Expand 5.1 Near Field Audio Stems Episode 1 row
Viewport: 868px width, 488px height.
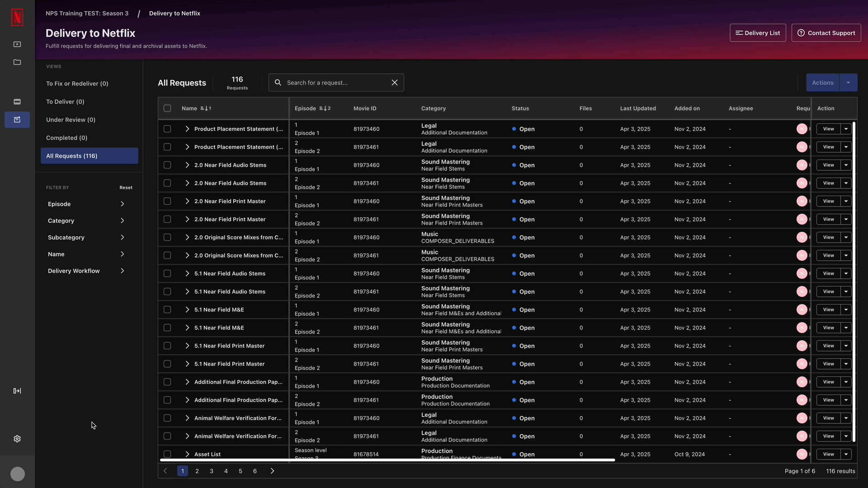(187, 273)
